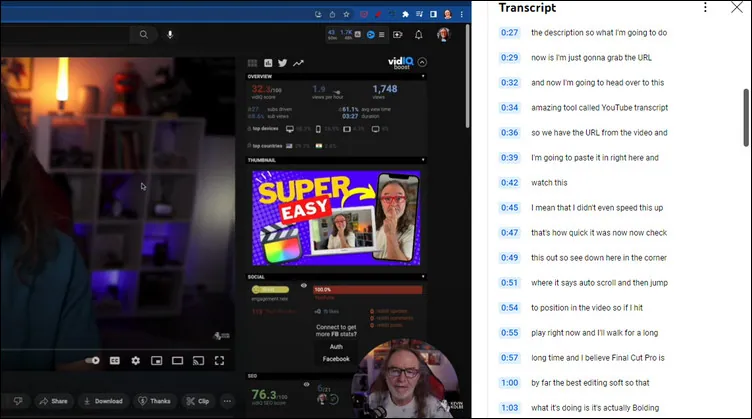Open the browser media control icon
The height and width of the screenshot is (419, 752).
tap(420, 14)
